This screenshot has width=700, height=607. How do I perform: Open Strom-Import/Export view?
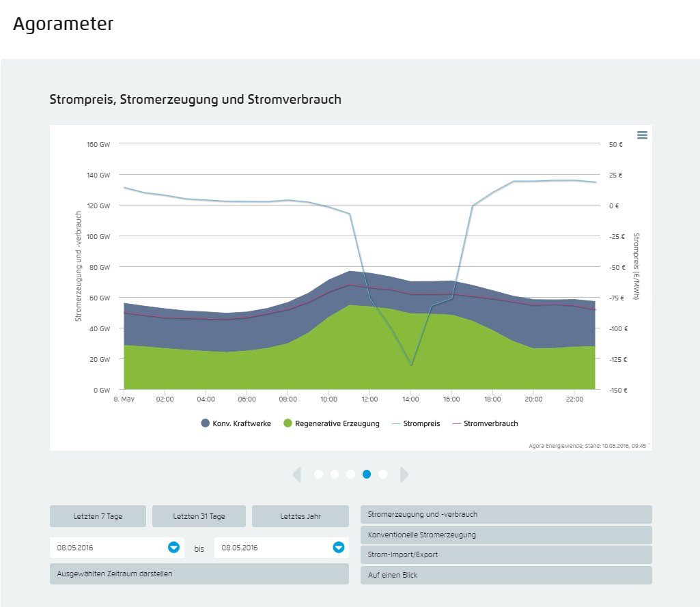(506, 555)
